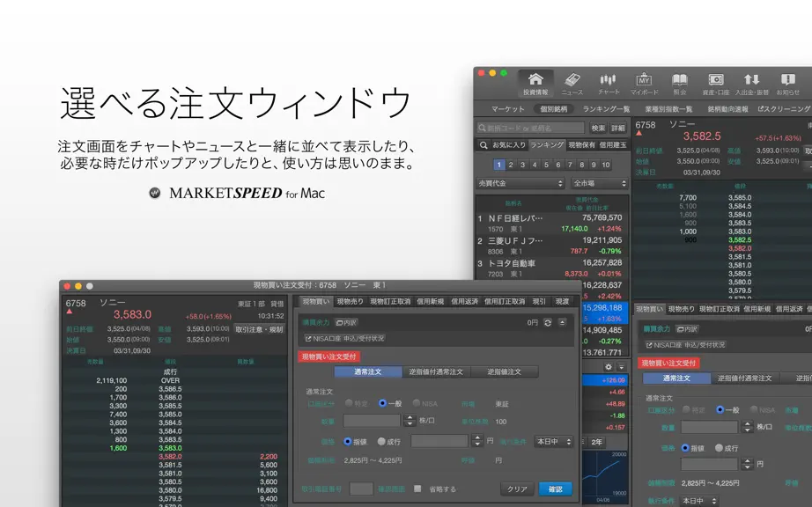This screenshot has width=812, height=507.
Task: Select 成行 price radio in popup window
Action: (381, 441)
